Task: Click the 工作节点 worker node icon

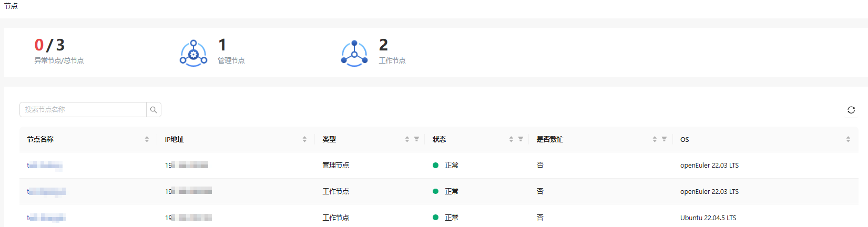Action: coord(354,53)
